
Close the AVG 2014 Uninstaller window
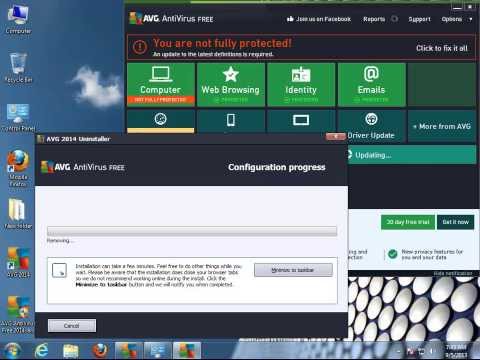(336, 136)
